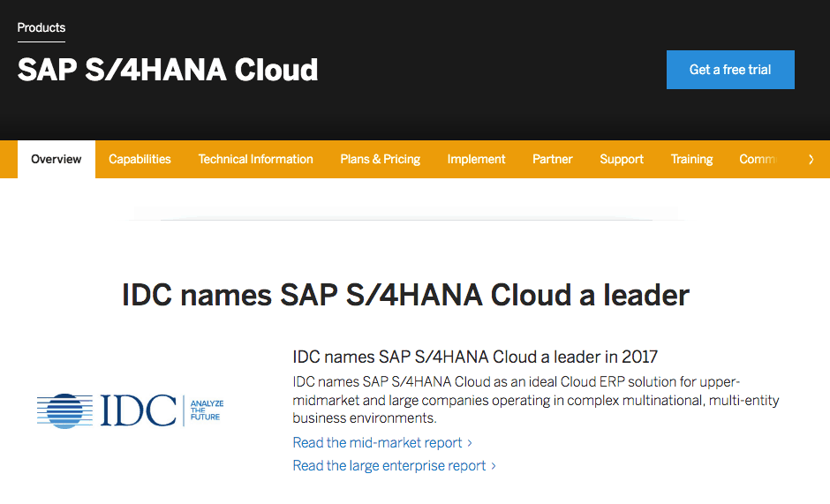Image resolution: width=830 pixels, height=504 pixels.
Task: Open Read the mid-market report link
Action: [382, 442]
